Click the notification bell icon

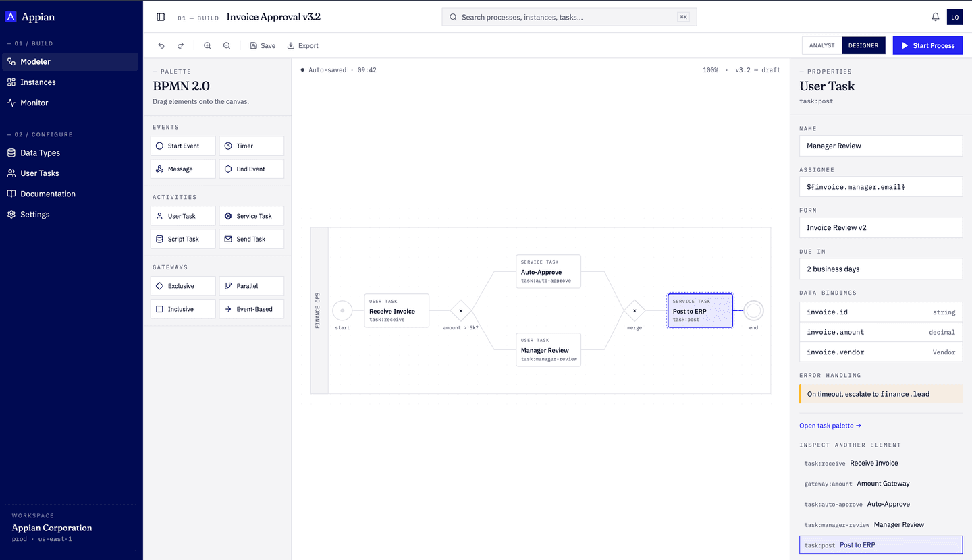935,16
